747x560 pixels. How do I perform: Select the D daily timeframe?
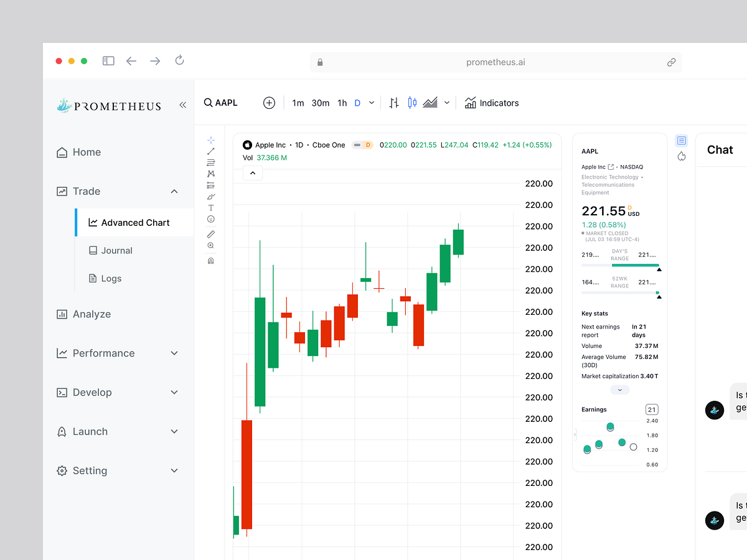(357, 103)
